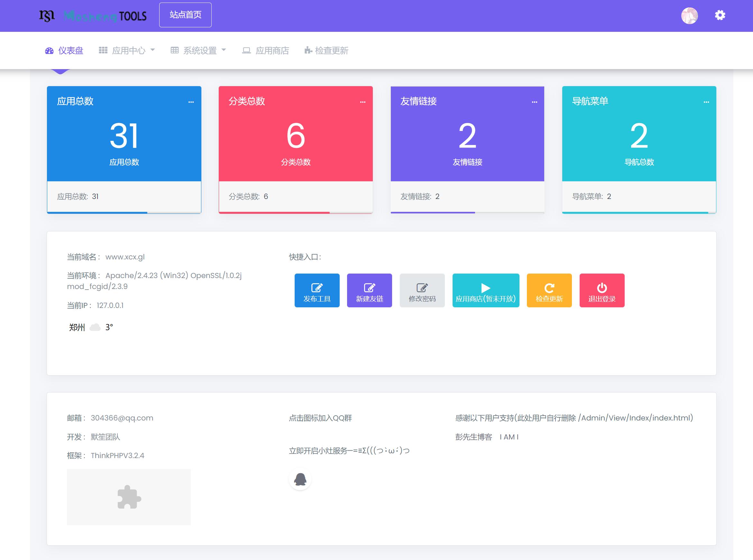
Task: Click the Mosheng Tools logo
Action: pos(93,15)
